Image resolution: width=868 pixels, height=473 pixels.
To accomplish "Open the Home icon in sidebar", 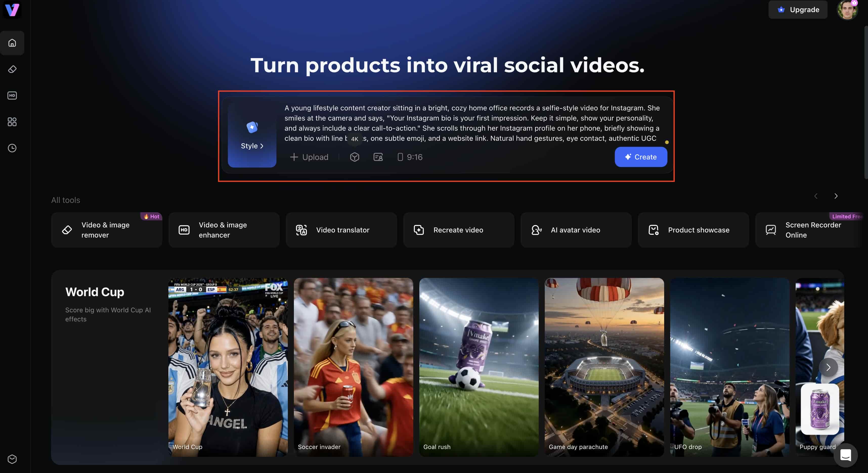I will (12, 43).
